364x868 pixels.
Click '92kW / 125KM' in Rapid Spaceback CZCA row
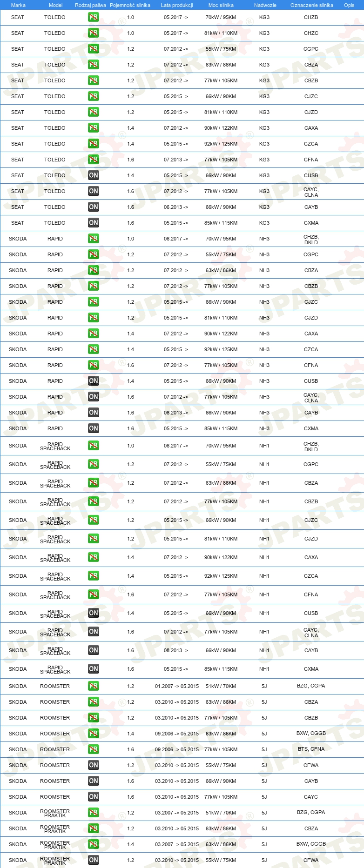point(221,576)
